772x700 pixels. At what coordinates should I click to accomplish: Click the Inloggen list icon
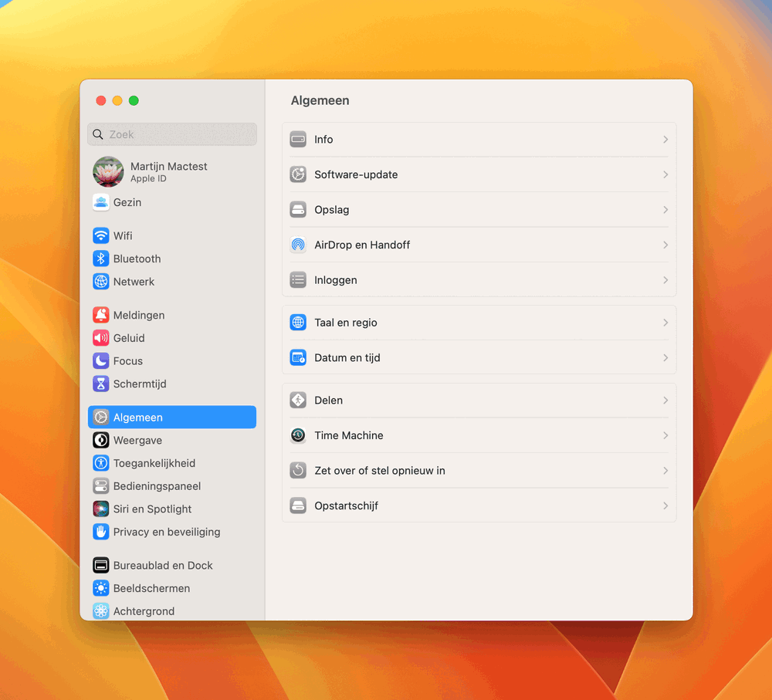(298, 280)
